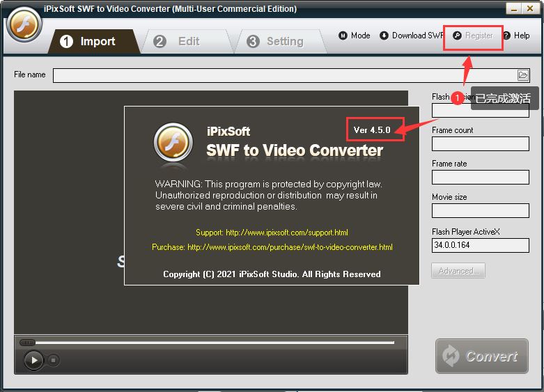Click the Convert button
This screenshot has width=544, height=392.
482,356
